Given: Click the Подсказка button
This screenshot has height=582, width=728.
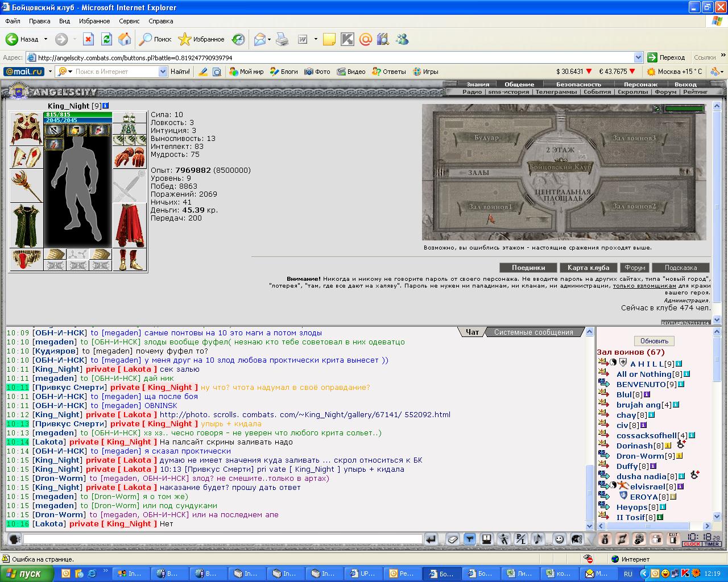Looking at the screenshot, I should (680, 268).
